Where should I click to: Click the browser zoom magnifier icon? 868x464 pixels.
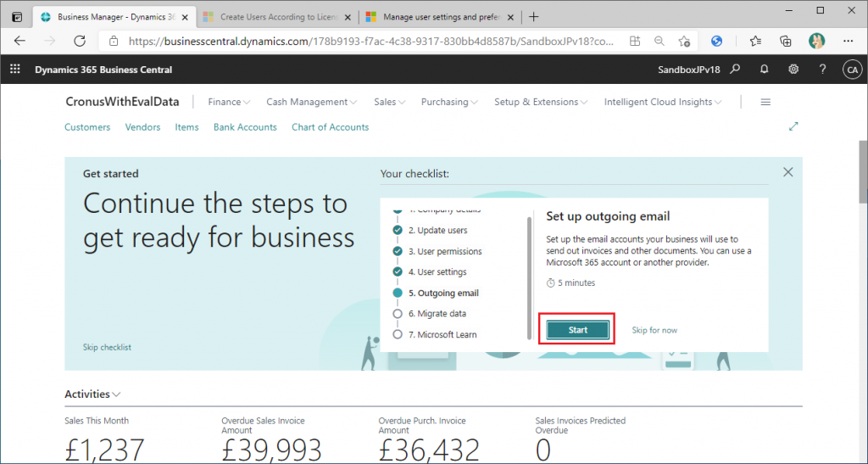click(659, 41)
